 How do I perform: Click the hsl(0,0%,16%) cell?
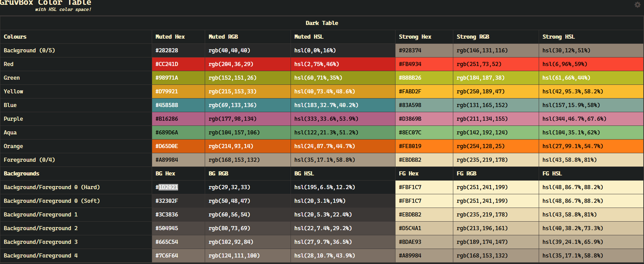coord(343,50)
